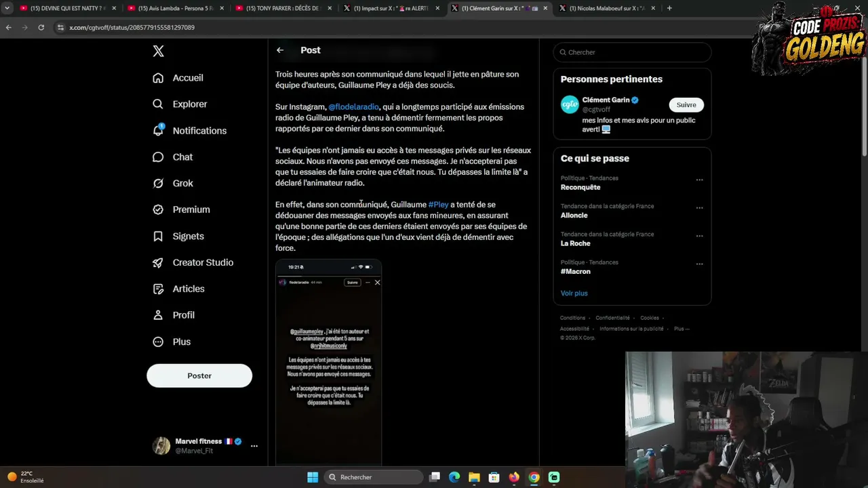Close the story X in embedded image
This screenshot has height=488, width=868.
tap(377, 282)
